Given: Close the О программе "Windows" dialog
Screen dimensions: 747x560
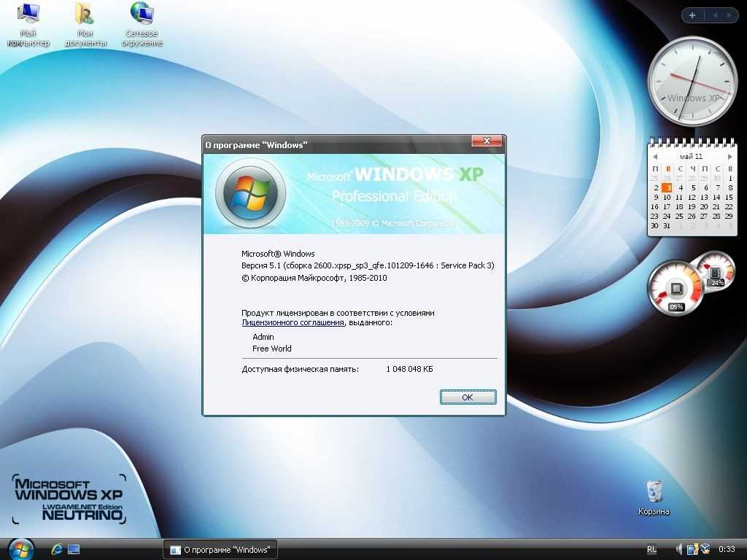Looking at the screenshot, I should 487,141.
